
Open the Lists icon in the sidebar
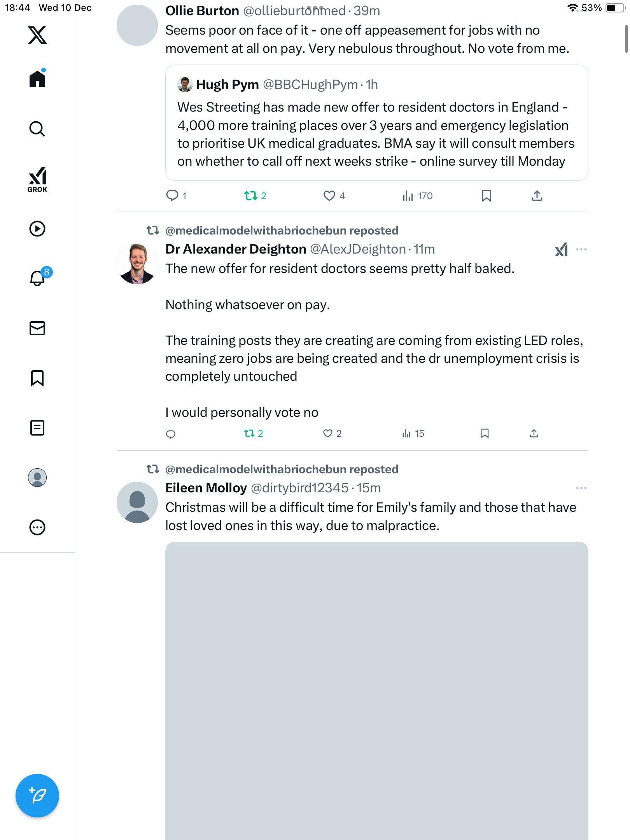coord(37,428)
